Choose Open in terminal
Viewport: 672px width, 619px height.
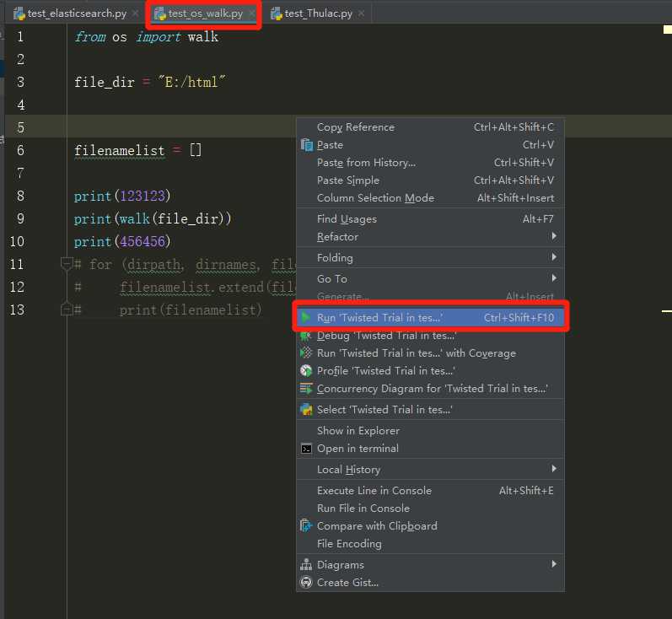[x=430, y=449]
